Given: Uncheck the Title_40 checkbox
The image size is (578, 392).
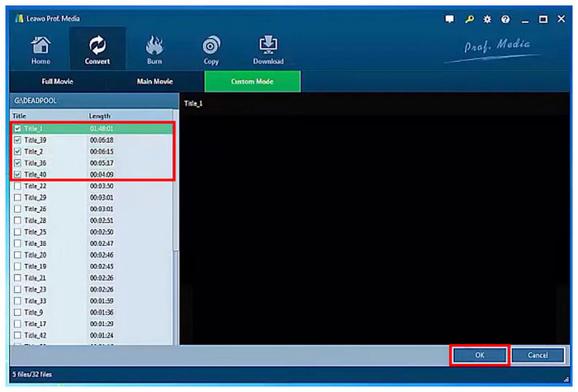Looking at the screenshot, I should pos(17,174).
